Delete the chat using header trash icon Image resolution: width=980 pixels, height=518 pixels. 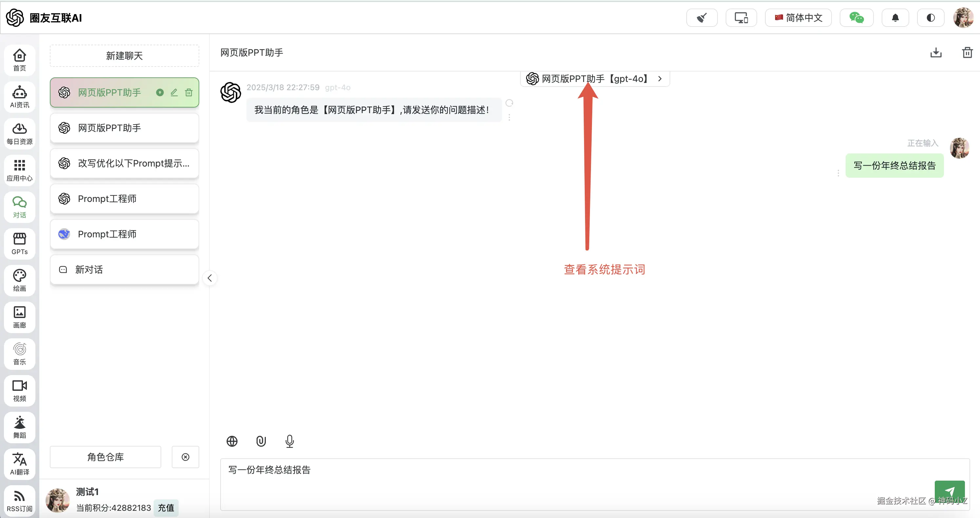pos(967,52)
